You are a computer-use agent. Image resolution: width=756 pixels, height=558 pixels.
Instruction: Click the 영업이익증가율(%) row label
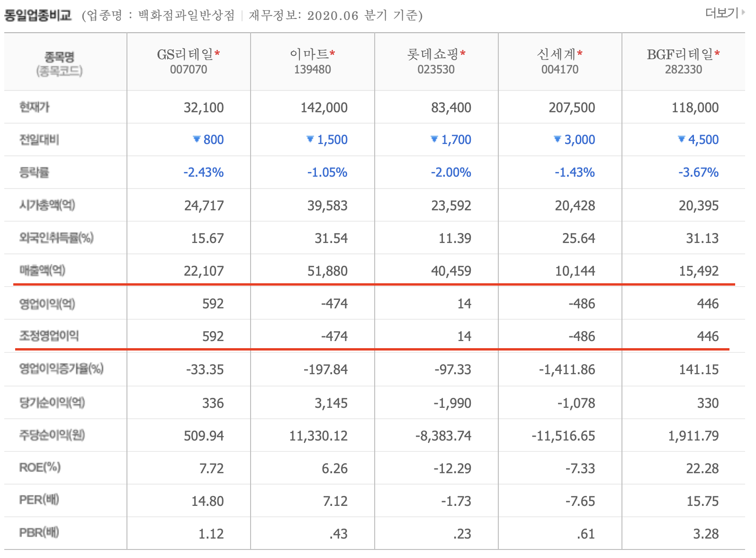click(61, 369)
